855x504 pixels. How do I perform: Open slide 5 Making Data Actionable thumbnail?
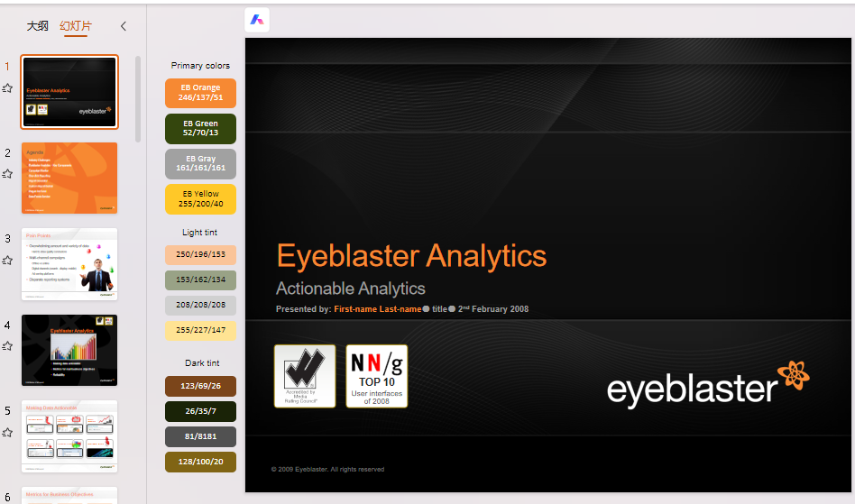click(x=69, y=435)
